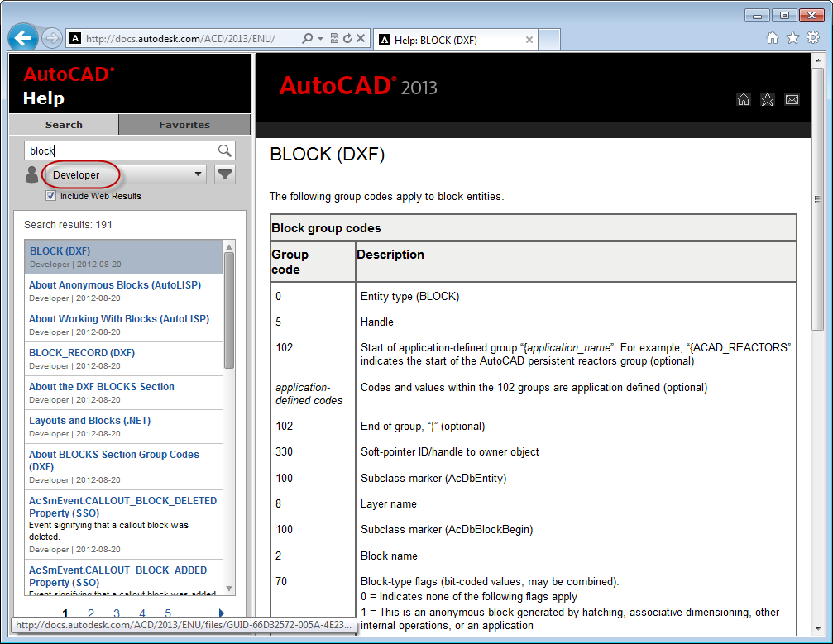Viewport: 833px width, 644px height.
Task: Refresh the page from the address bar
Action: click(347, 39)
